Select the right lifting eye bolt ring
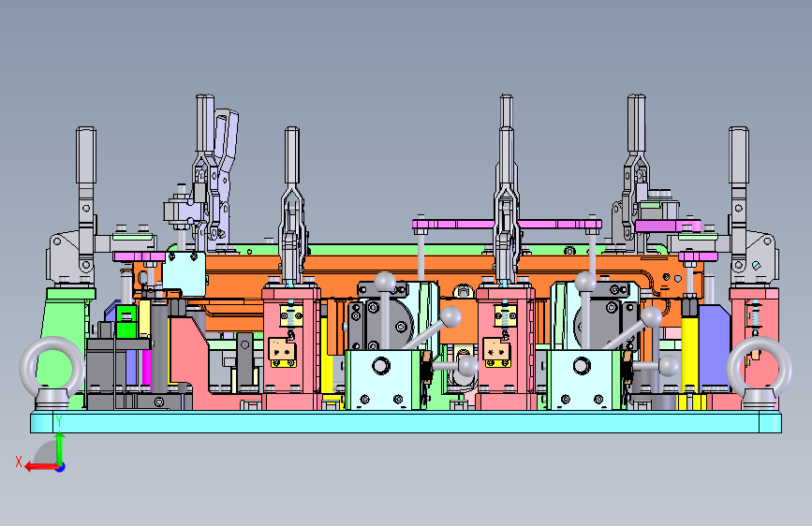Screen dimensions: 812x526 coord(759,368)
